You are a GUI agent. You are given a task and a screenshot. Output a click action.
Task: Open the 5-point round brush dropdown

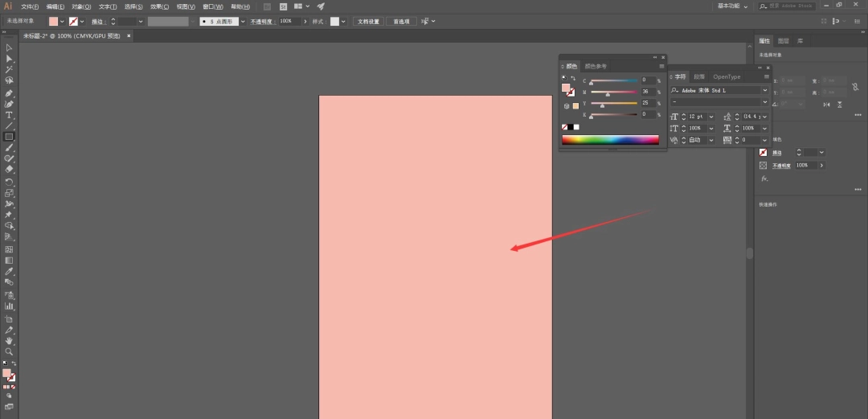tap(243, 22)
